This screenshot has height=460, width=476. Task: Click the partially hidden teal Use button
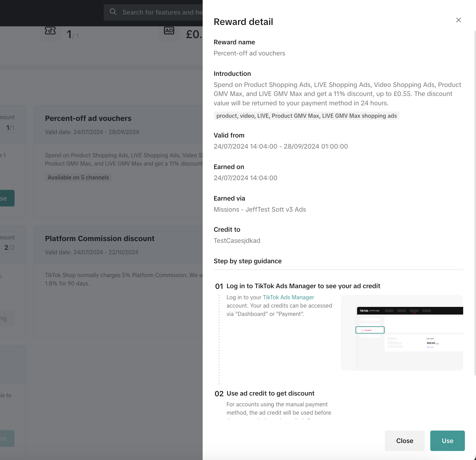(7, 198)
